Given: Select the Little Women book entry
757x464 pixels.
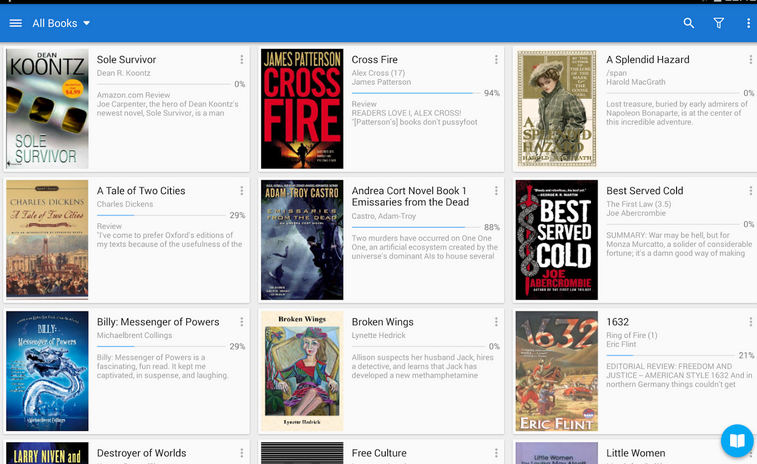Looking at the screenshot, I should (x=634, y=452).
